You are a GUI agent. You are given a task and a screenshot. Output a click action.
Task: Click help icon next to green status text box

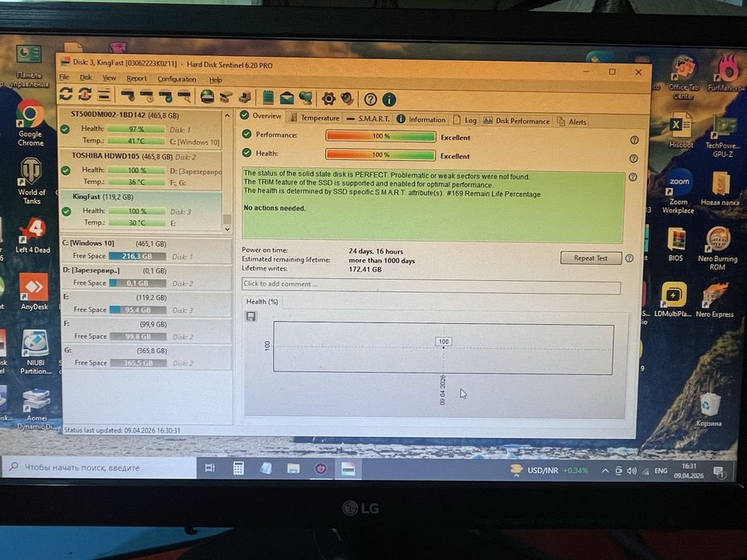click(633, 177)
